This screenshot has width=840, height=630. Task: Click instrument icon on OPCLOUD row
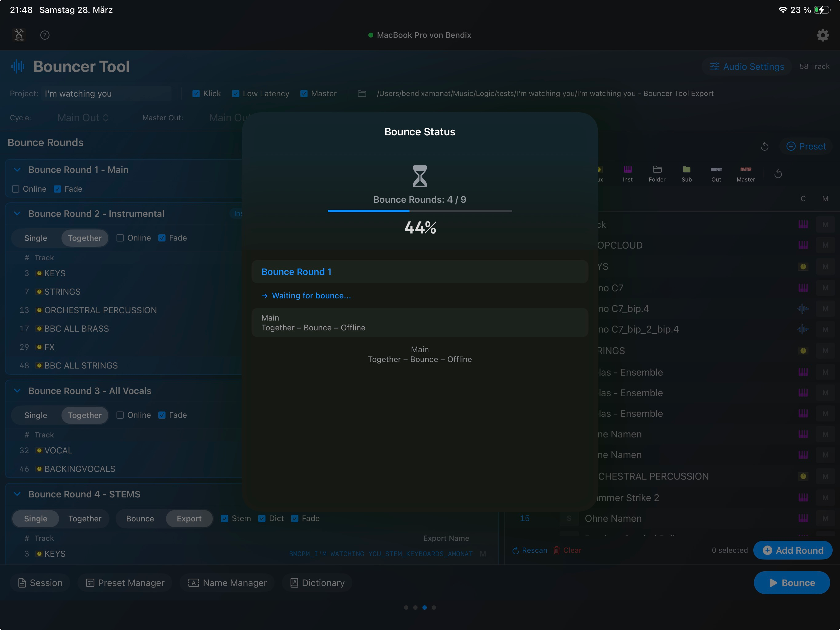[x=803, y=245]
